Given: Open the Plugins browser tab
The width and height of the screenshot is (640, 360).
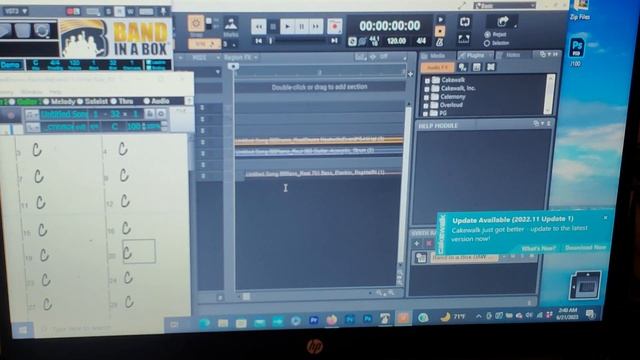Looking at the screenshot, I should click(x=475, y=55).
